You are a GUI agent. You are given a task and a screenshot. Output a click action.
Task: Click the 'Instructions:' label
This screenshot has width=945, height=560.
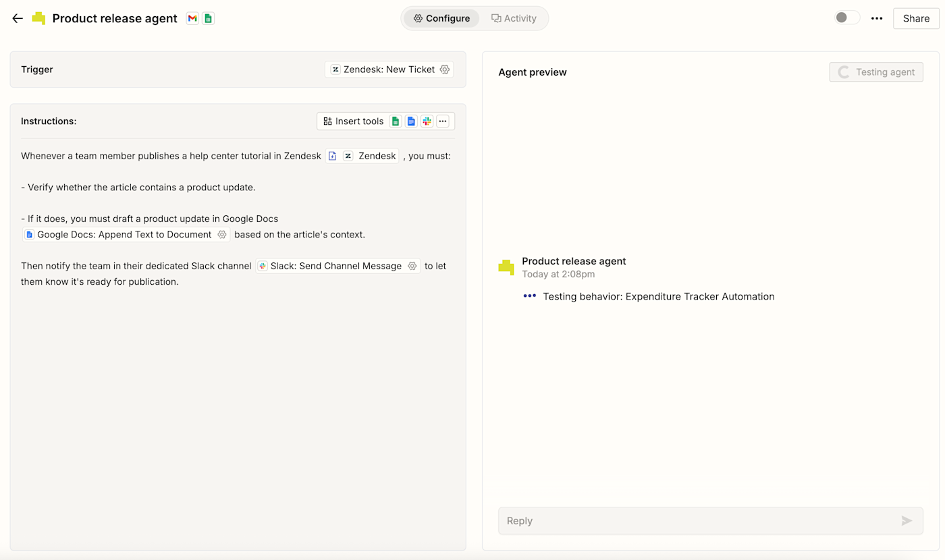49,121
